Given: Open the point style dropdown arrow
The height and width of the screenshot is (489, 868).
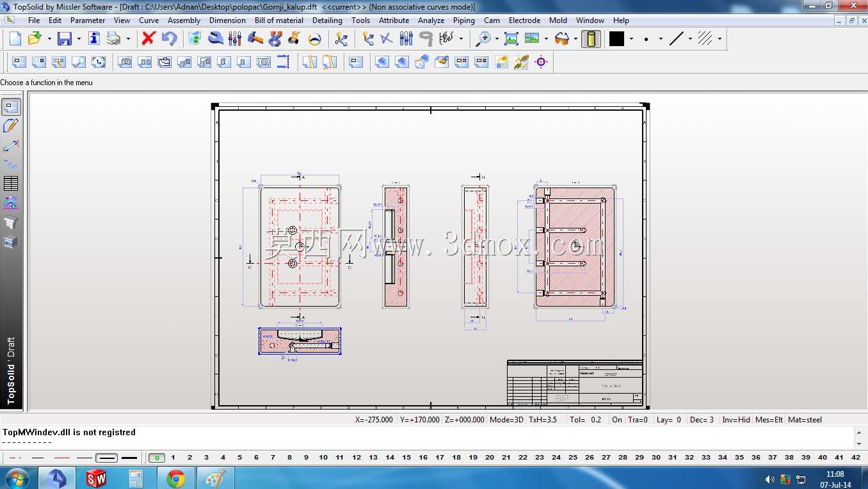Looking at the screenshot, I should point(661,39).
